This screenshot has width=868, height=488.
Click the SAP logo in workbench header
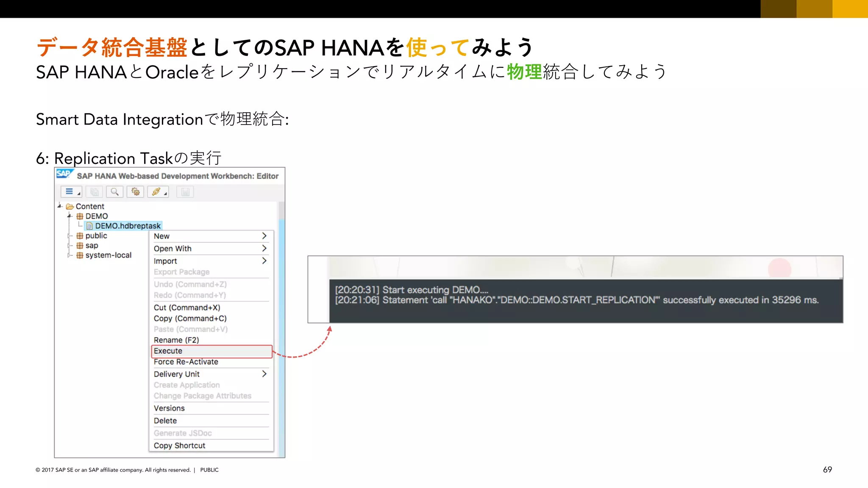(65, 174)
